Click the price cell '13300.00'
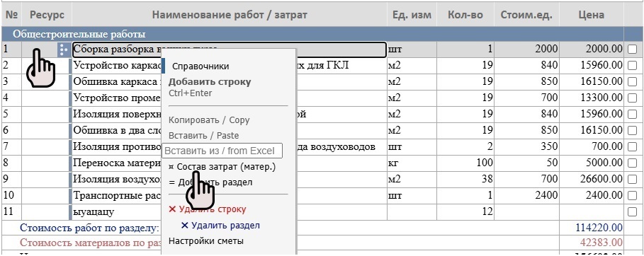The height and width of the screenshot is (256, 644). coord(592,98)
